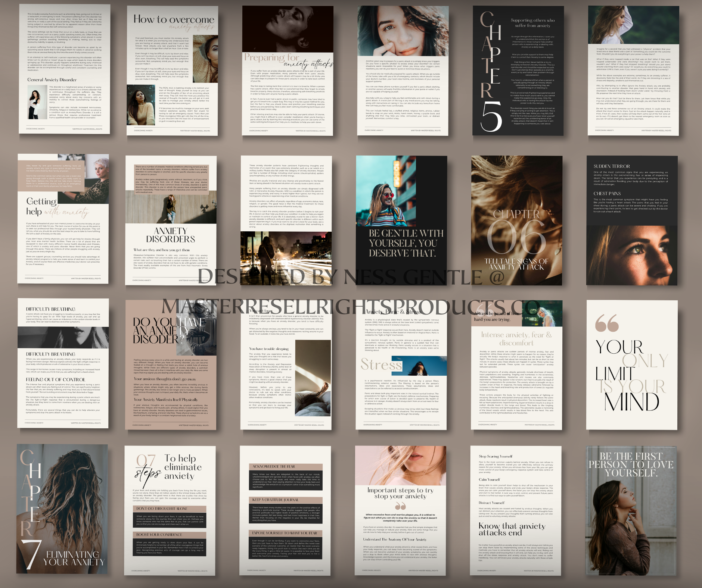Open the Chapter 5 'Supporting others' cover page
Screen dimensions: 702x588
[x=518, y=71]
